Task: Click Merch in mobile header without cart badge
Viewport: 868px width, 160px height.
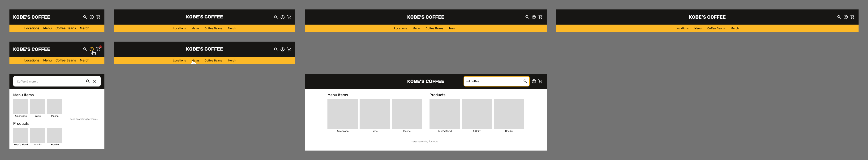Action: (85, 28)
